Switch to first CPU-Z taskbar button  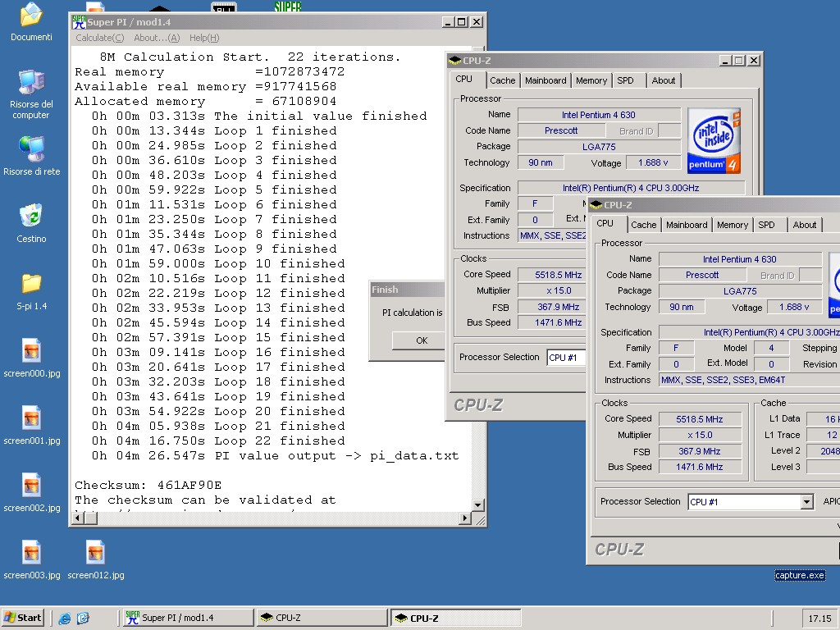tap(322, 618)
